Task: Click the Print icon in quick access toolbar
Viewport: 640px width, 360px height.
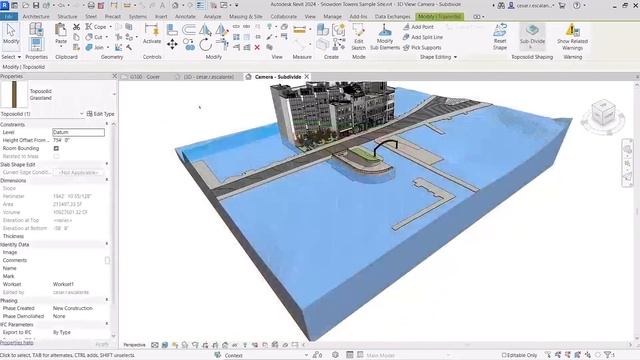Action: (x=91, y=5)
